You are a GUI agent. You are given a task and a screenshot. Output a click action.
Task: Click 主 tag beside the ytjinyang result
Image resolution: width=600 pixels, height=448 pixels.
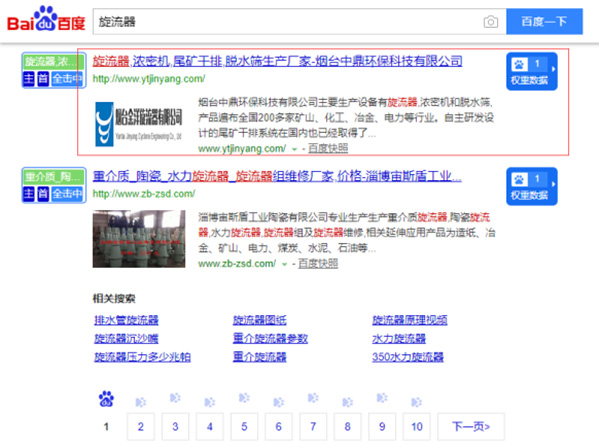[x=29, y=79]
